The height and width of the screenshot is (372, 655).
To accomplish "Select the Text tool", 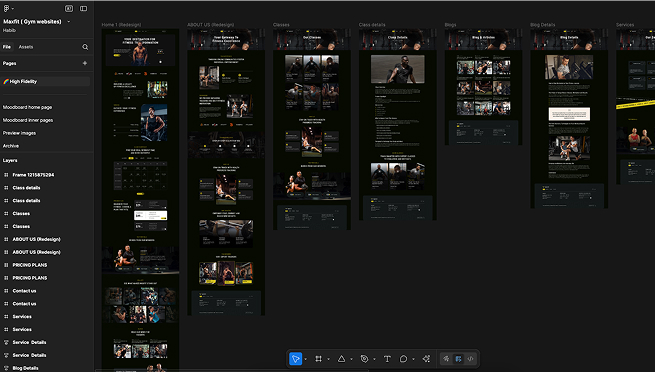I will tap(387, 359).
